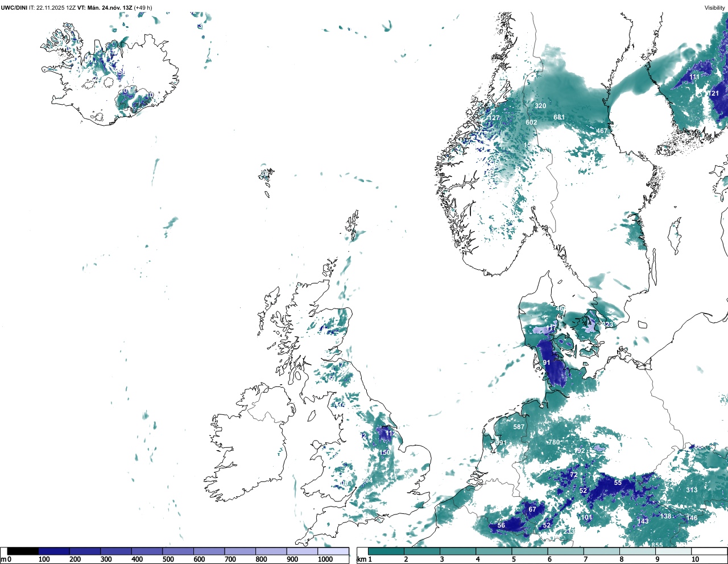Select the 5–6 km teal legend swatch
The image size is (728, 564).
(530, 551)
